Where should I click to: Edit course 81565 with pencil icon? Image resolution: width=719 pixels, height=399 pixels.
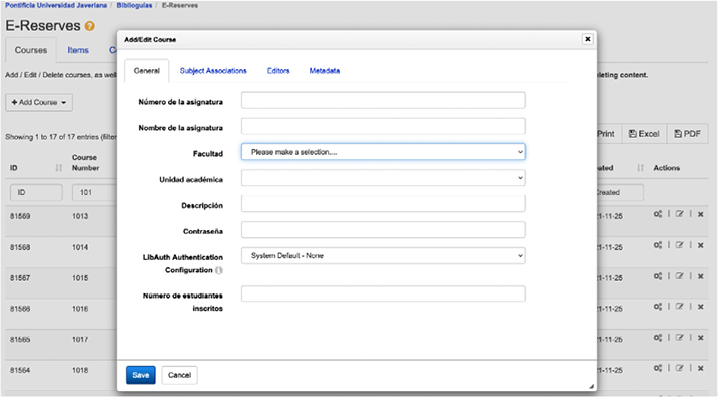[x=680, y=338]
